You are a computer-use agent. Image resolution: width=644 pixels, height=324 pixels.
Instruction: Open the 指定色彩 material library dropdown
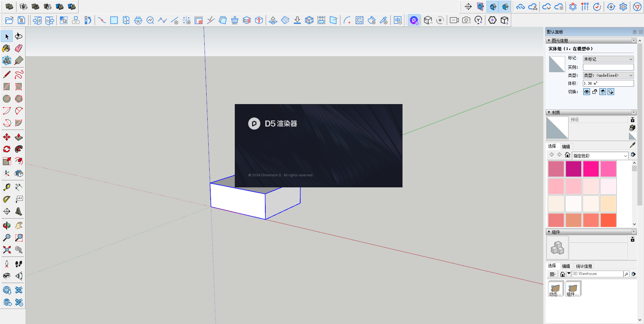(x=600, y=156)
